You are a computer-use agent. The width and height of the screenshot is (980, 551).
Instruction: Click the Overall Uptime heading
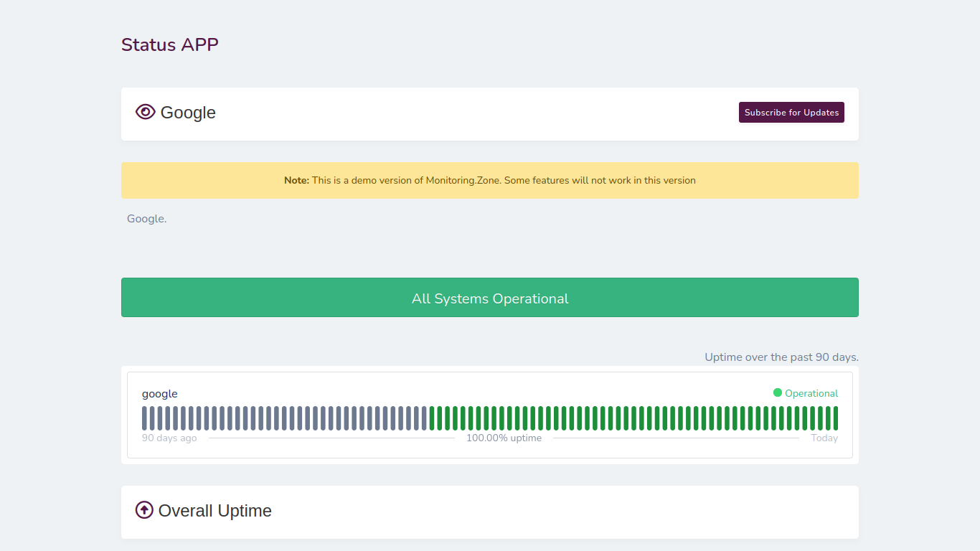tap(215, 511)
